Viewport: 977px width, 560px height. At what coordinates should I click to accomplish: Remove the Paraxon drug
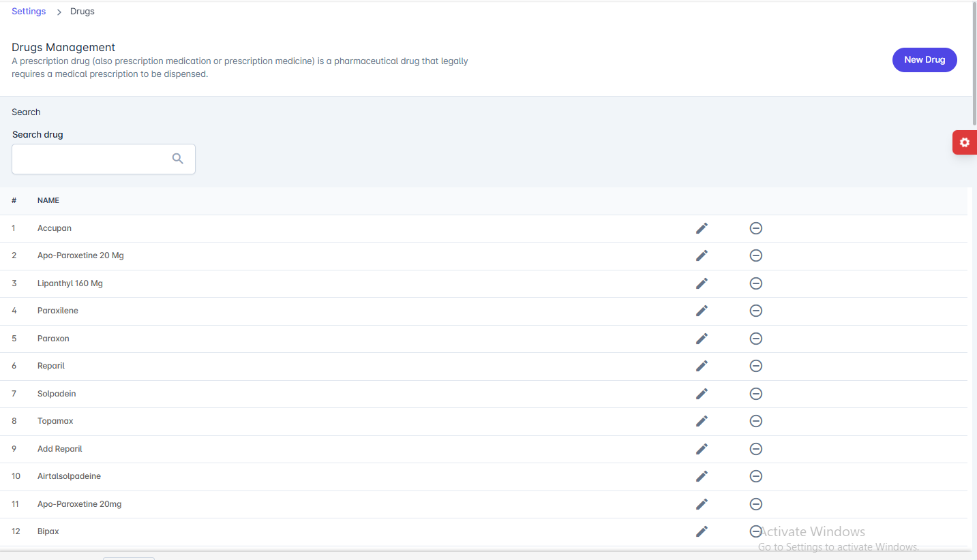pos(755,339)
